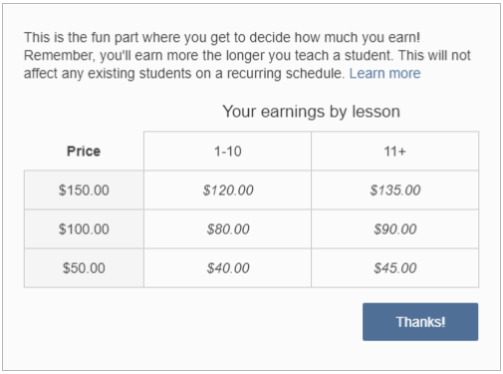Click the Your earnings by lesson heading
The height and width of the screenshot is (374, 503).
coord(311,111)
